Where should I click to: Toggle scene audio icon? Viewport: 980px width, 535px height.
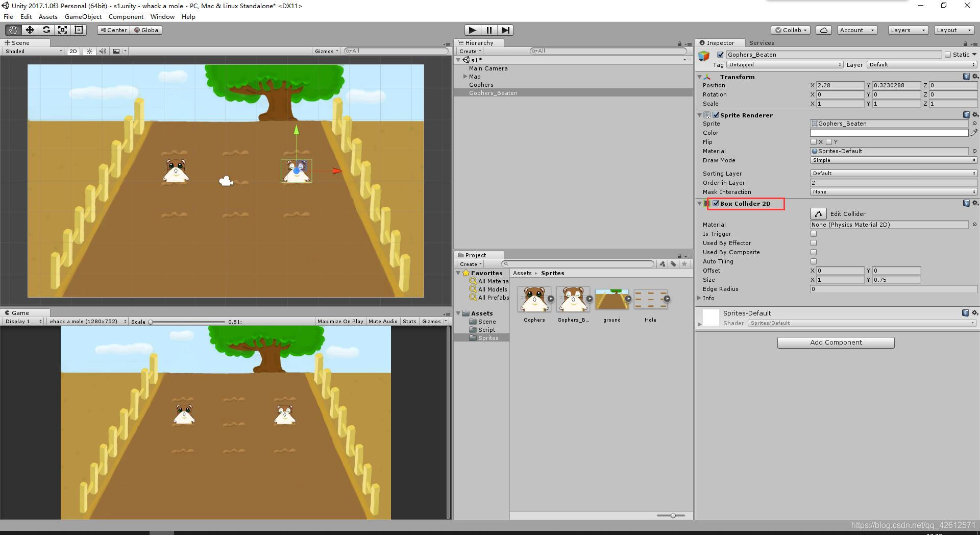103,51
